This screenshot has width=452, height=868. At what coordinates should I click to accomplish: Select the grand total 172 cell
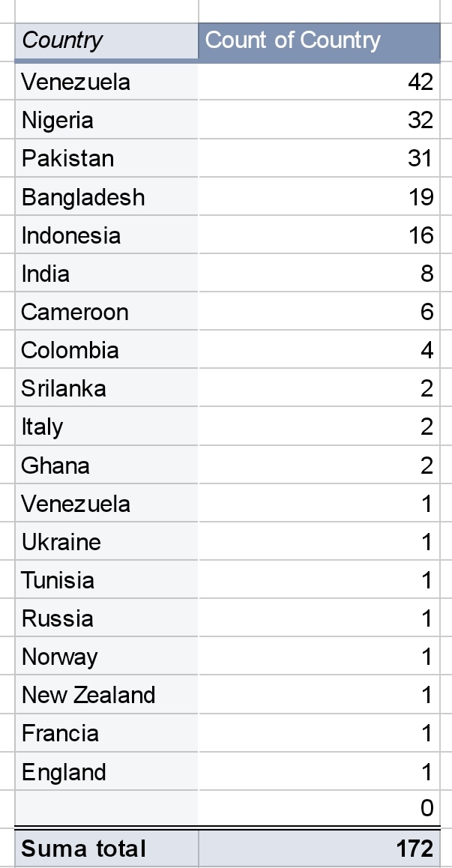point(319,849)
